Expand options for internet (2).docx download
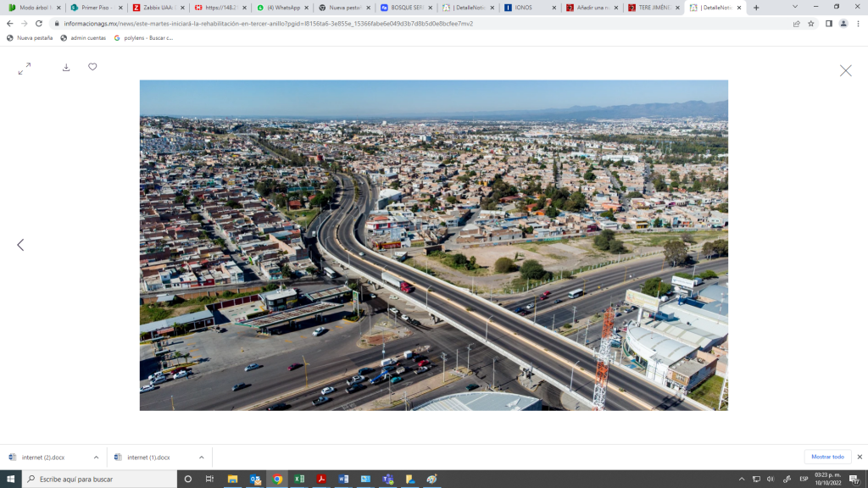 (96, 457)
